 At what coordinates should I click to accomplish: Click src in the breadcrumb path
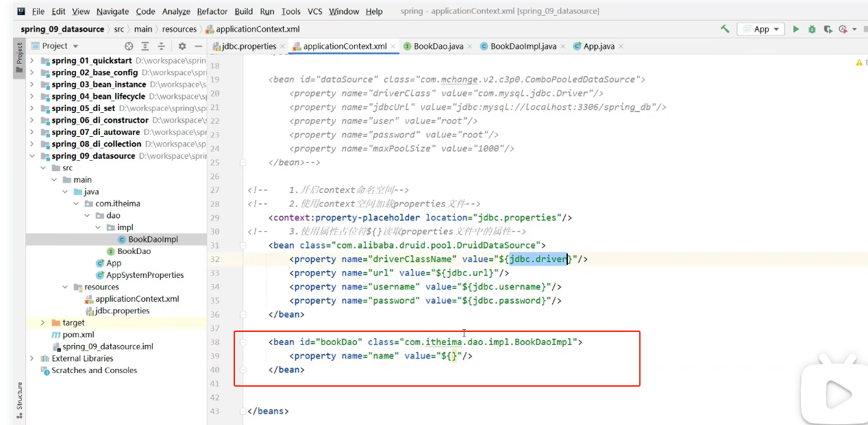[119, 29]
